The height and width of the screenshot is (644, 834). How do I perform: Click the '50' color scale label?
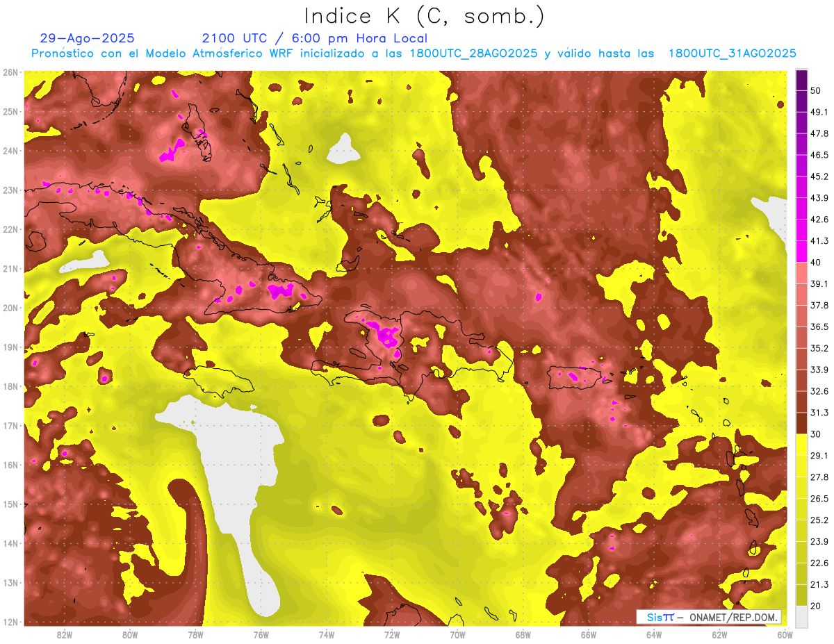point(816,90)
